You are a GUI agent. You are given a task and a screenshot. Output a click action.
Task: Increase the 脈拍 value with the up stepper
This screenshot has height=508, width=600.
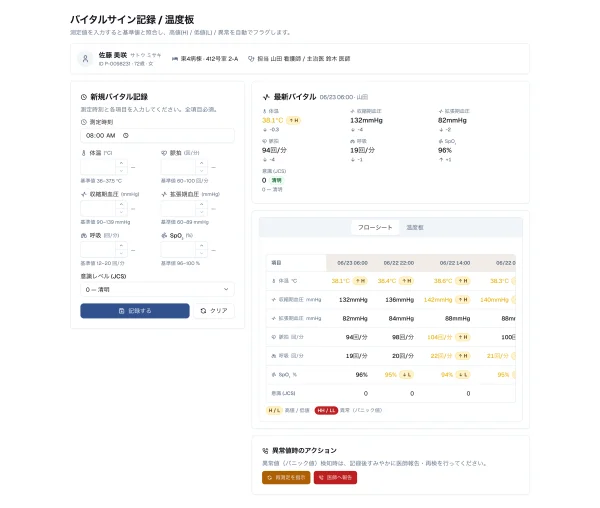(202, 163)
